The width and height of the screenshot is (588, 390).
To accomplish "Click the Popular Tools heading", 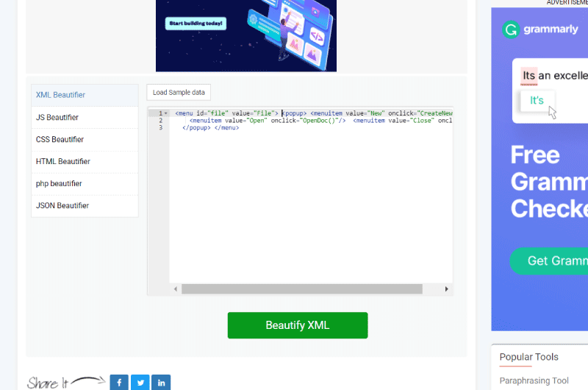I will coord(528,357).
